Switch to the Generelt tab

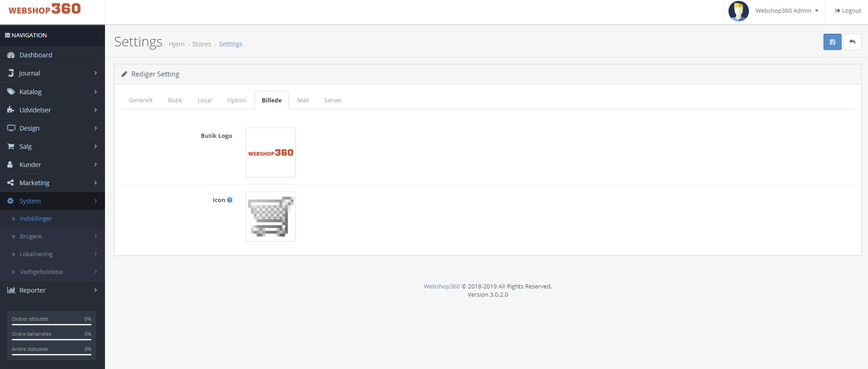[140, 100]
